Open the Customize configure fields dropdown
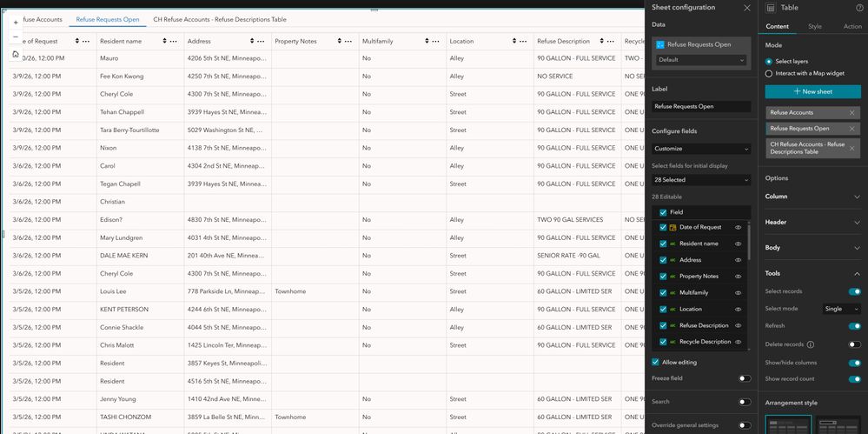The width and height of the screenshot is (868, 434). coord(701,149)
